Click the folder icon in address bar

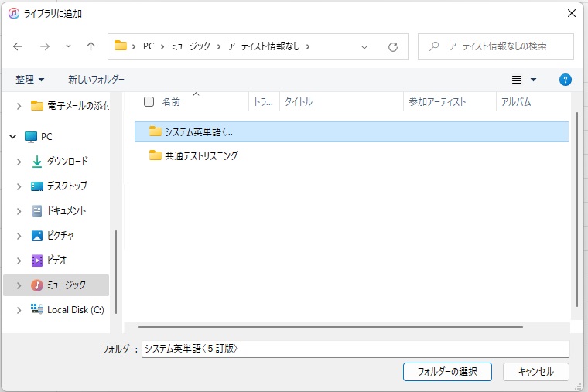click(x=121, y=46)
